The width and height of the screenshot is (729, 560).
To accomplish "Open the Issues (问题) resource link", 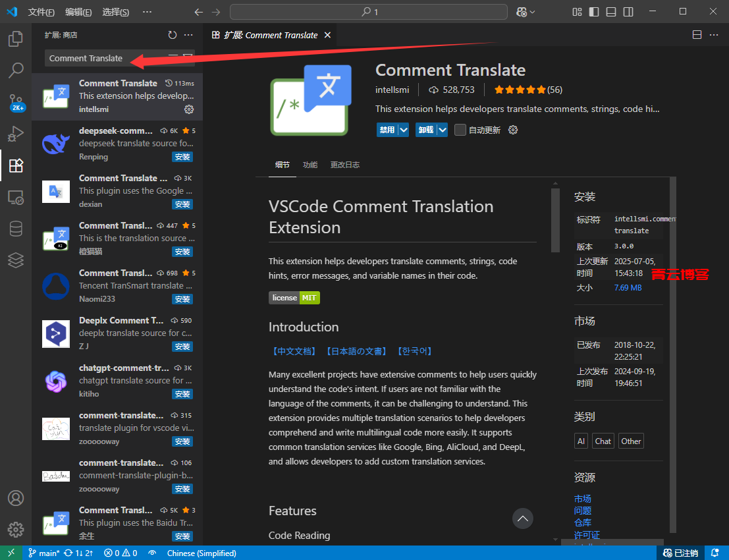I will pyautogui.click(x=583, y=511).
